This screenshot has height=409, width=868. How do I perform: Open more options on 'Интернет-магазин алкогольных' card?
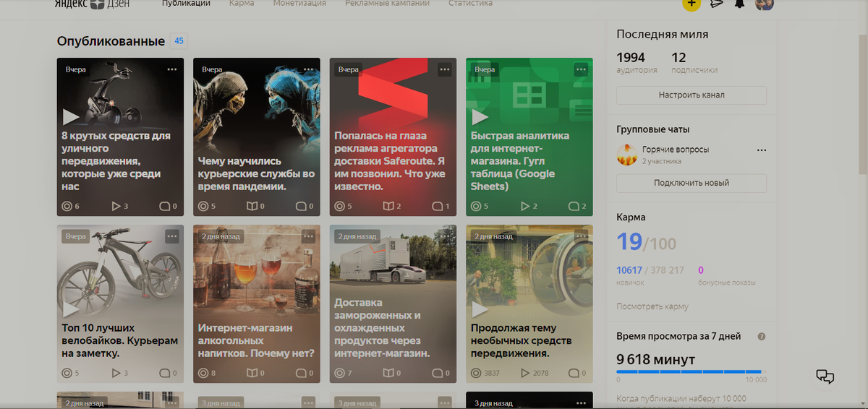[x=308, y=236]
